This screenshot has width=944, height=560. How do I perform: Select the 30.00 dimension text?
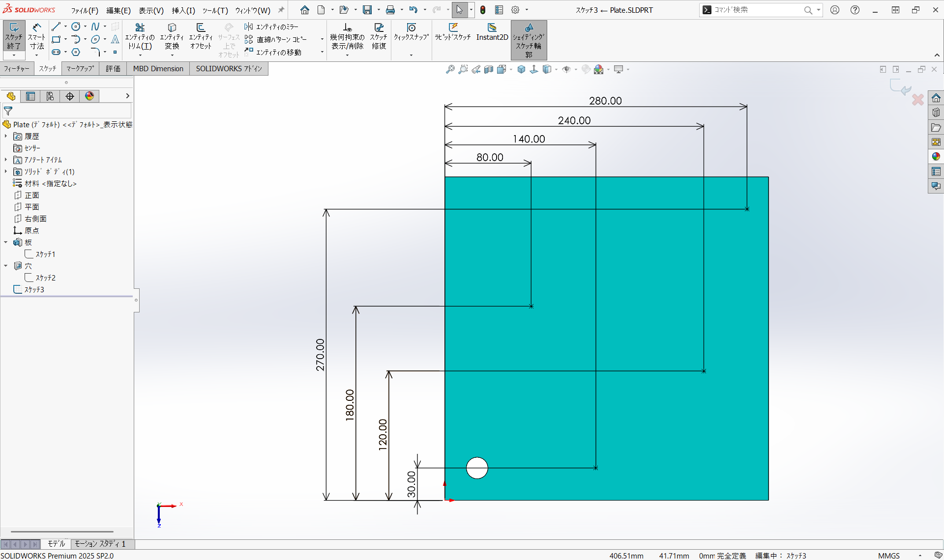click(412, 484)
